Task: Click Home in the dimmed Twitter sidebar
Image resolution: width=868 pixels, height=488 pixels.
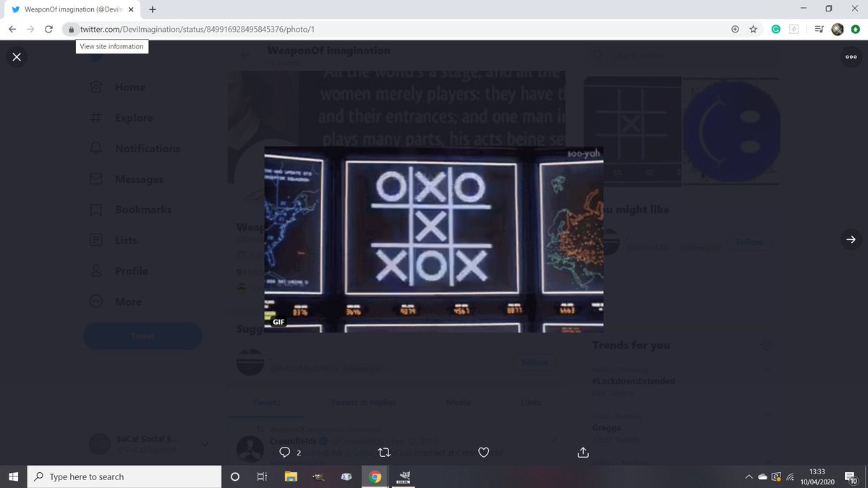Action: point(116,87)
